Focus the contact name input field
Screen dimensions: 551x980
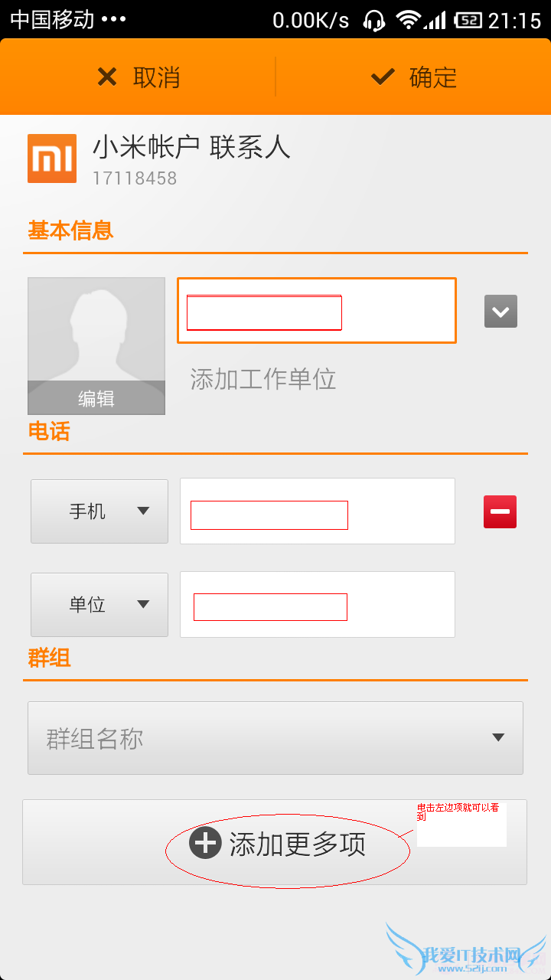pyautogui.click(x=317, y=310)
